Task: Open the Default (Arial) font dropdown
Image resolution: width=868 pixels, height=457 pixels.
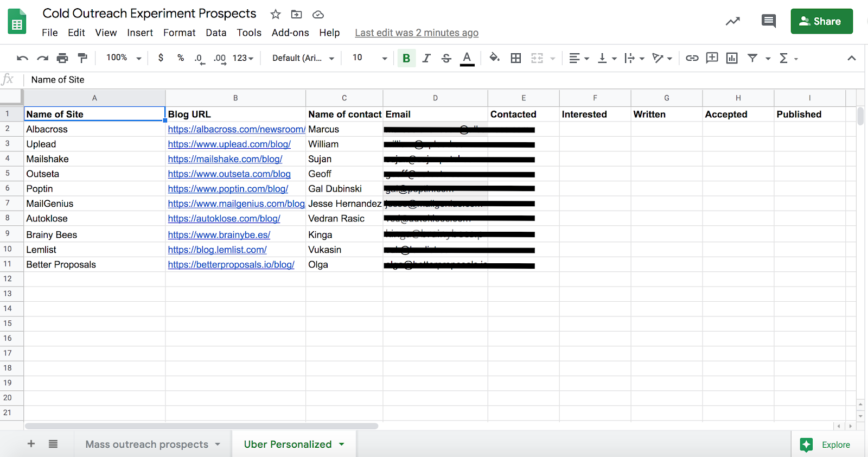Action: coord(303,58)
